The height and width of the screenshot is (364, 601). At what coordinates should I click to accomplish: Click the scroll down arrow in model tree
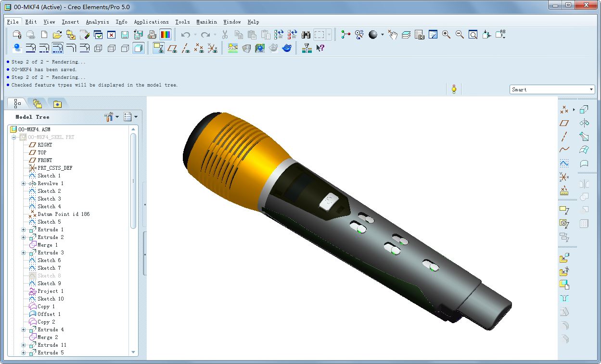[133, 352]
